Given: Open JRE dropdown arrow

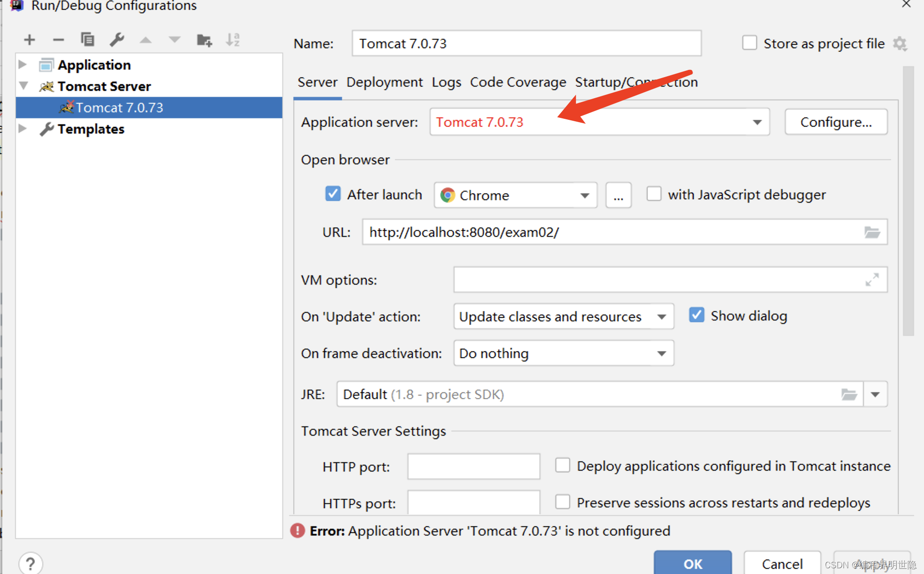Looking at the screenshot, I should click(x=875, y=394).
